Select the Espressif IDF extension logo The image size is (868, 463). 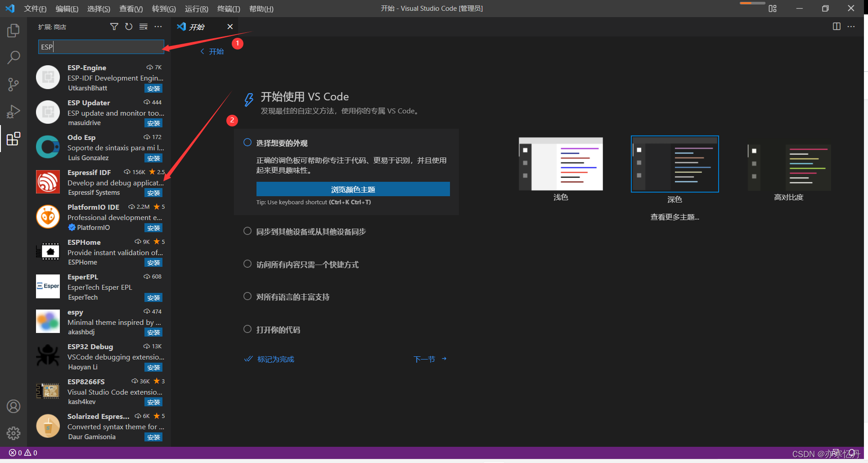point(48,182)
